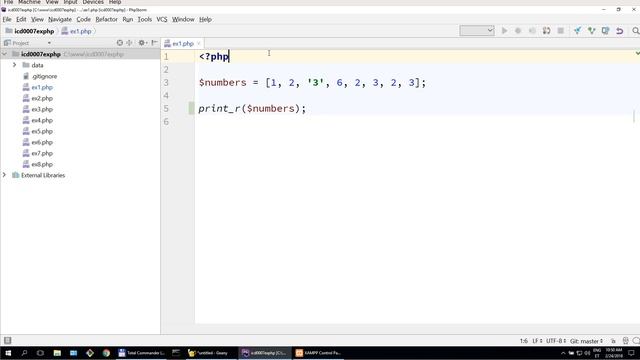Viewport: 640px width, 360px height.
Task: Open File Explorer from the taskbar
Action: coord(57,353)
